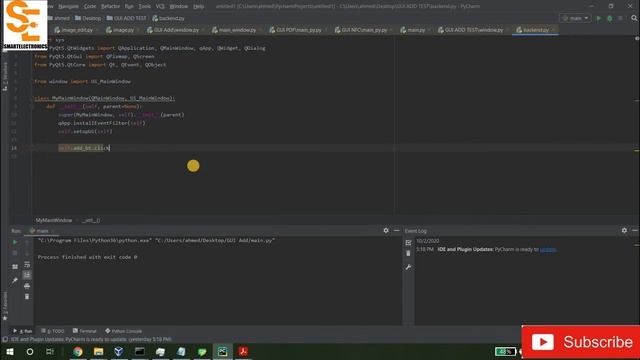Open Adobe Acrobat from the taskbar
Image resolution: width=640 pixels, height=360 pixels.
point(243,351)
